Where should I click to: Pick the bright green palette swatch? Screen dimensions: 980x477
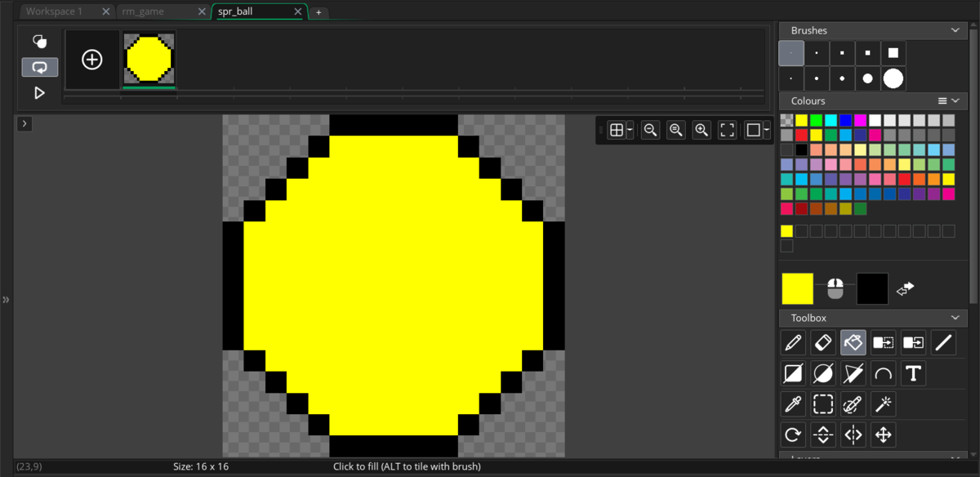click(x=816, y=120)
